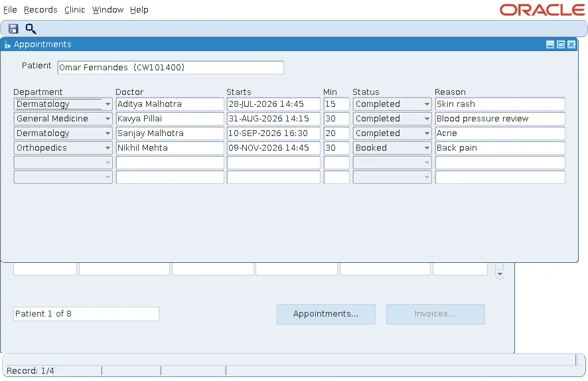Click Starts field 10-SEP-2026 16:30
This screenshot has height=381, width=588.
click(x=273, y=133)
